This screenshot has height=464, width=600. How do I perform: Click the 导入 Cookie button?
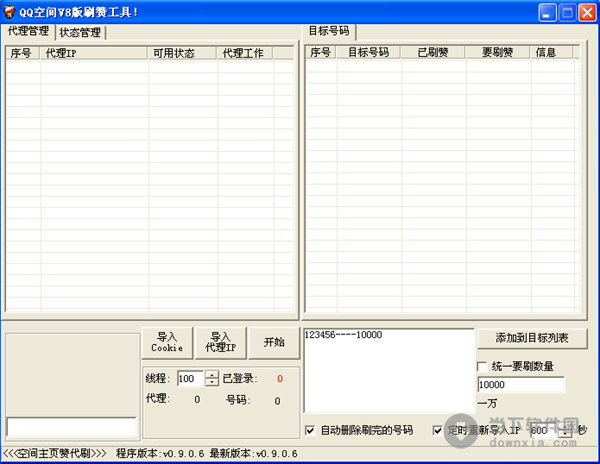pos(167,343)
